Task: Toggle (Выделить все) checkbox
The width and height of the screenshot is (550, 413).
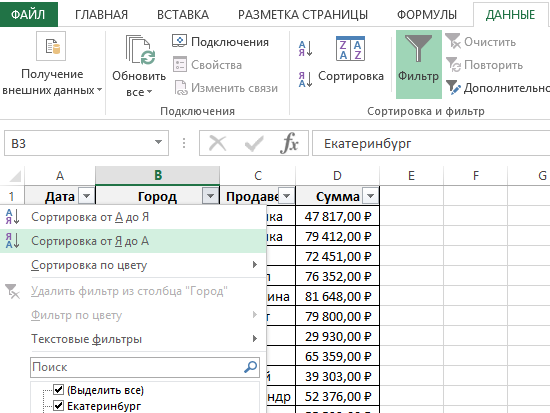Action: [x=58, y=389]
